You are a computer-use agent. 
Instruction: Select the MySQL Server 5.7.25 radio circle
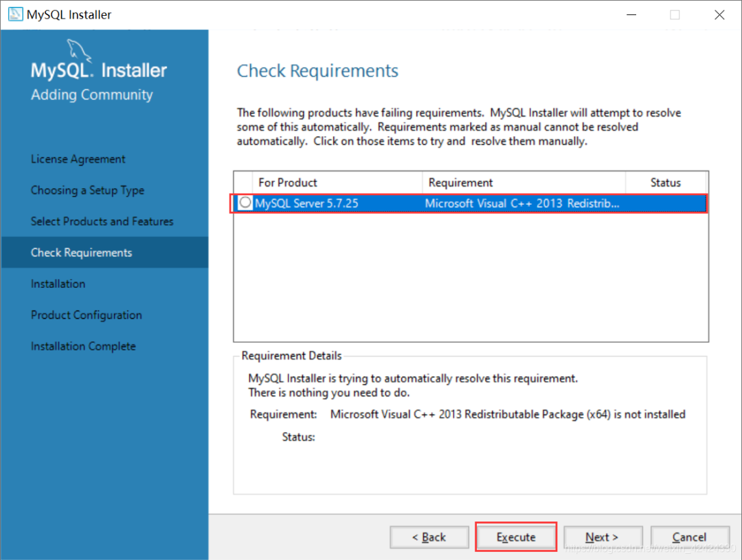245,203
